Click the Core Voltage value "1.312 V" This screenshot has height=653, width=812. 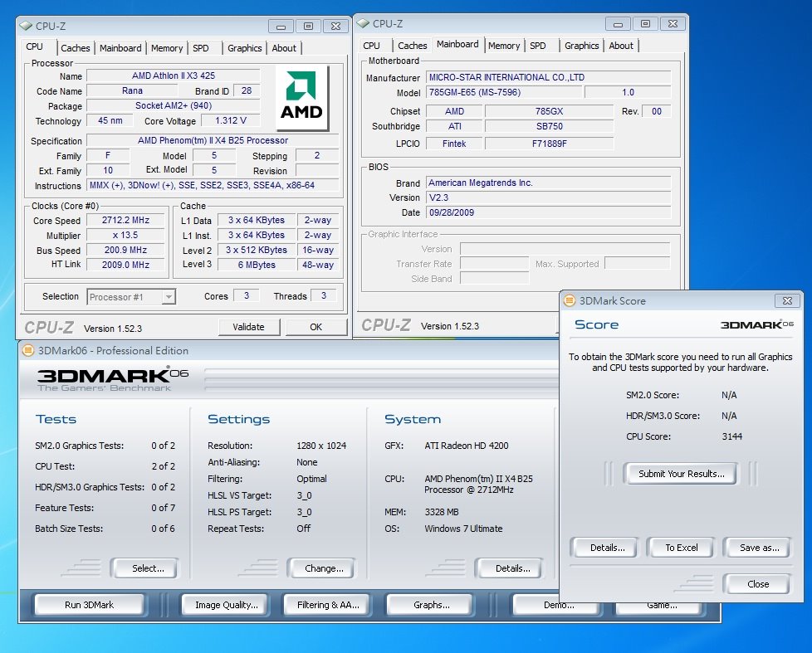coord(231,120)
